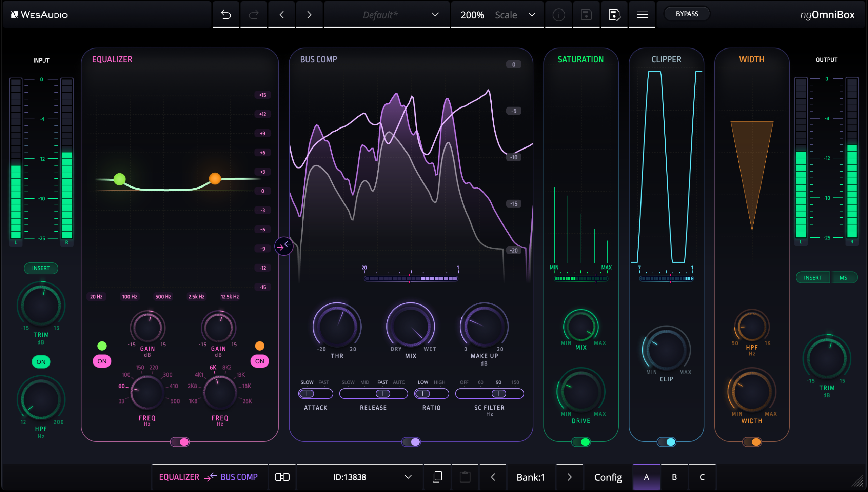Click the RELEASE selector slider

click(373, 394)
